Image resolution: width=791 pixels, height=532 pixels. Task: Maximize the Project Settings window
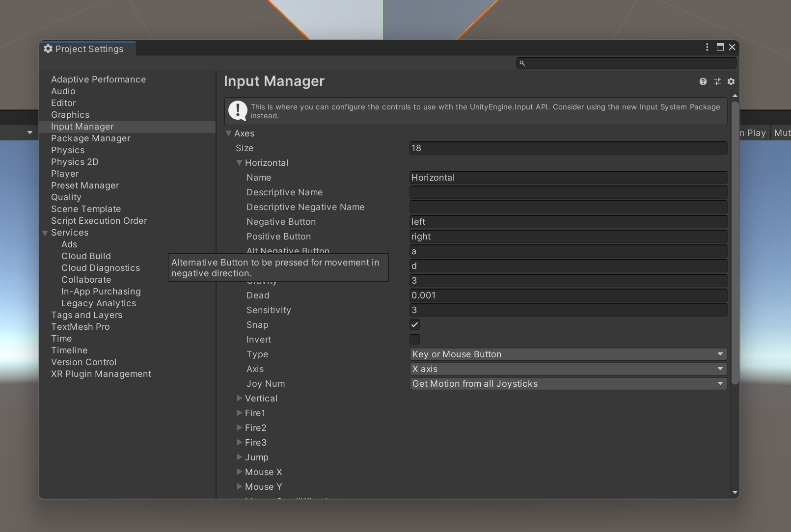click(x=720, y=47)
